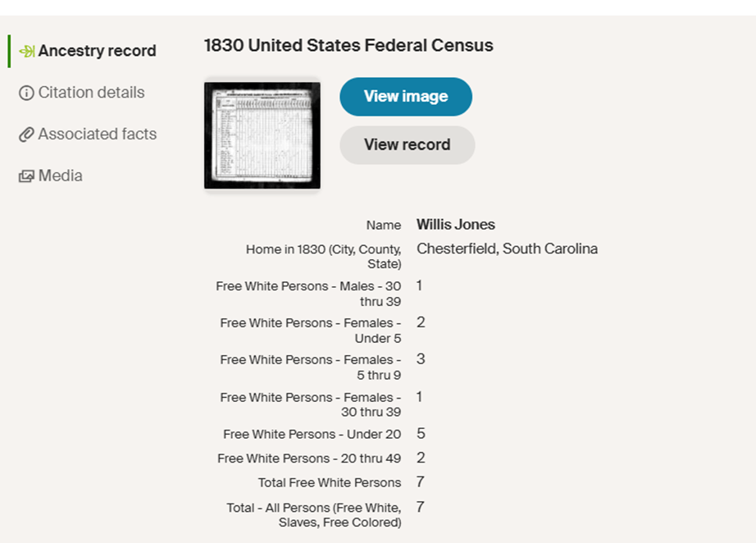Click the Home in 1830 field label
The width and height of the screenshot is (756, 543).
click(x=323, y=256)
